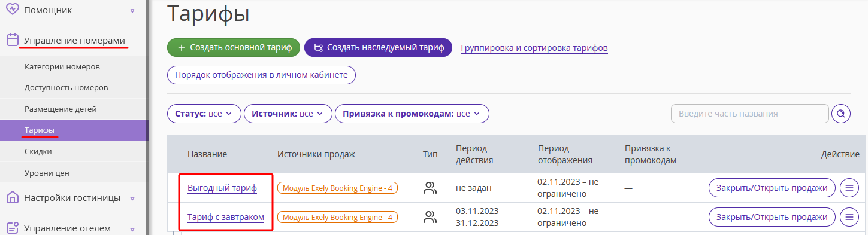
Task: Go to Категории номеров
Action: pos(62,66)
